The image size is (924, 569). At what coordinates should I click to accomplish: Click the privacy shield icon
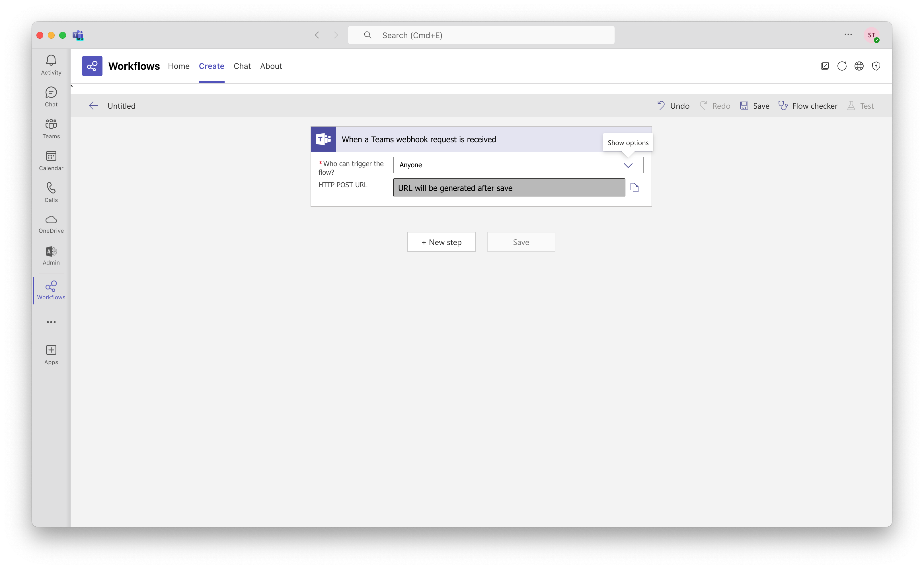click(x=876, y=66)
